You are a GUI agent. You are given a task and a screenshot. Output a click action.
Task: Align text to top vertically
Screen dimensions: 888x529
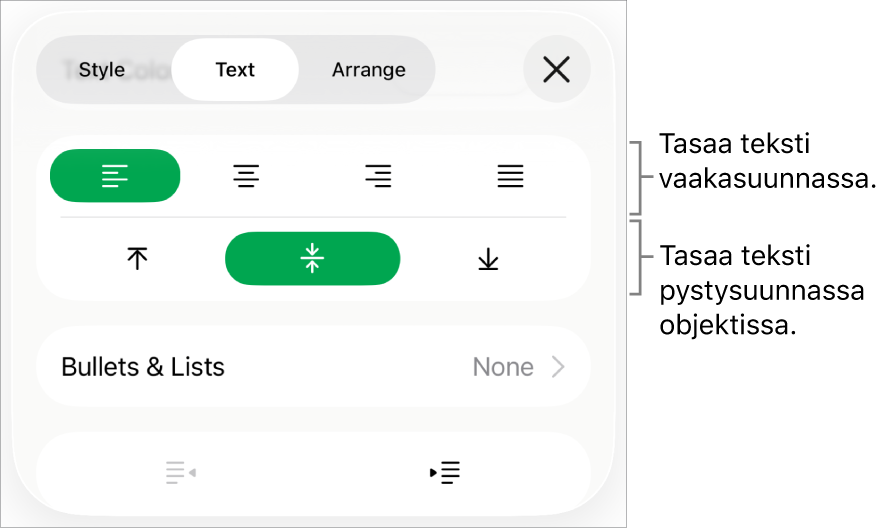pos(137,259)
